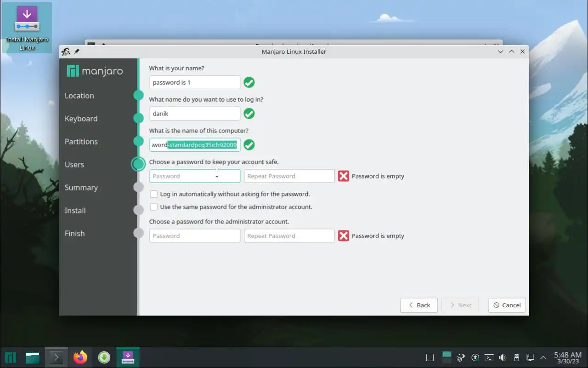Launch the file manager from the taskbar
The width and height of the screenshot is (588, 368).
coord(33,357)
